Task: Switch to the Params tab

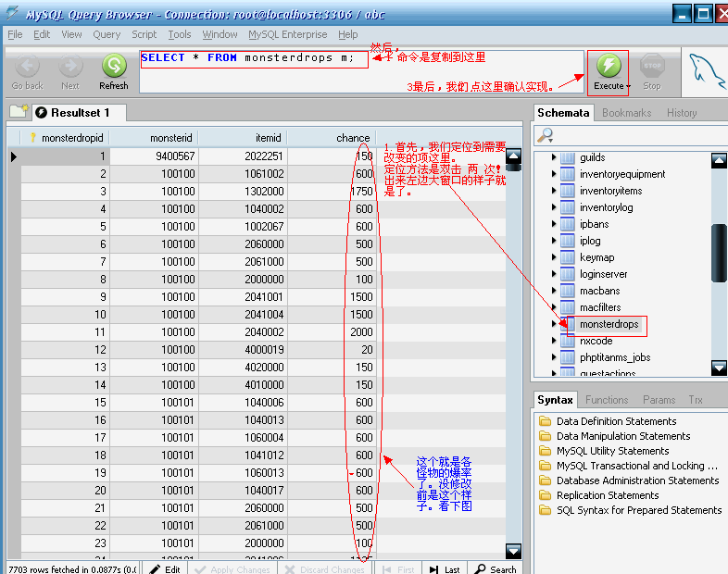Action: 659,400
